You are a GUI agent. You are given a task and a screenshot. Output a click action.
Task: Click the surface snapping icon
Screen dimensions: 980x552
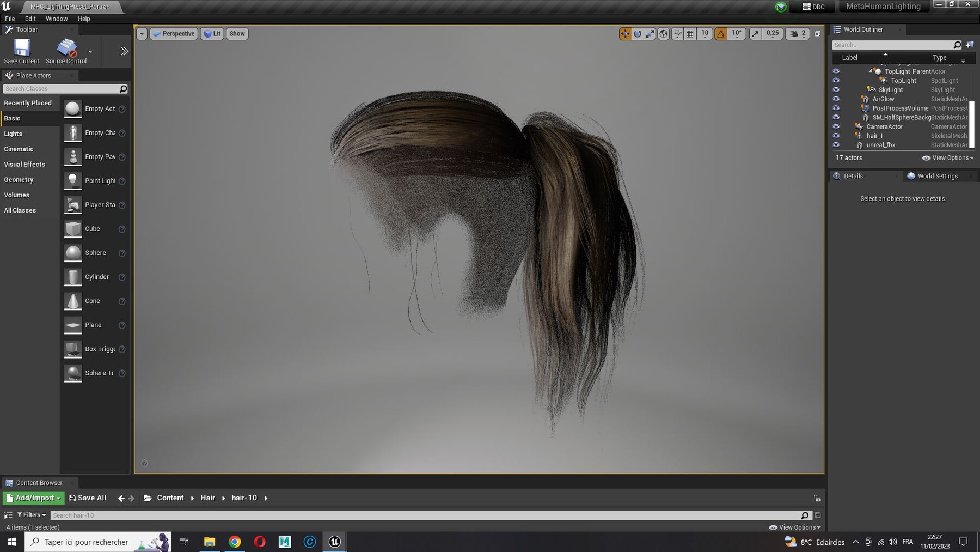click(x=677, y=34)
